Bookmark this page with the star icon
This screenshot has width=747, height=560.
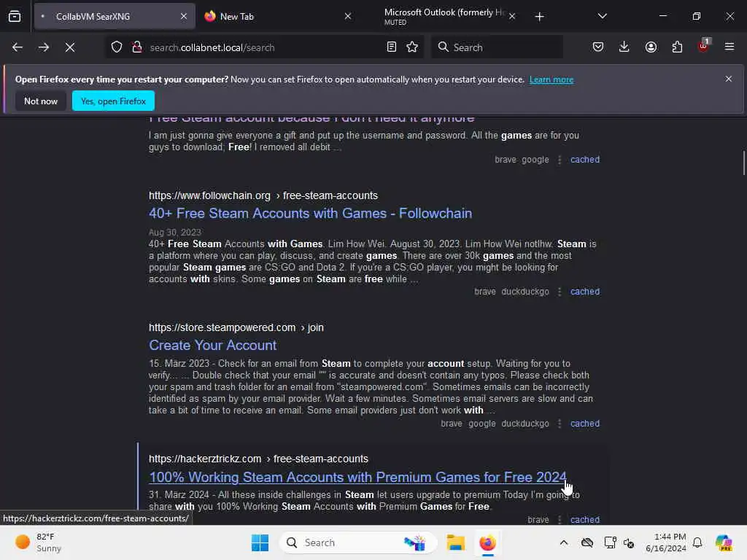[412, 47]
